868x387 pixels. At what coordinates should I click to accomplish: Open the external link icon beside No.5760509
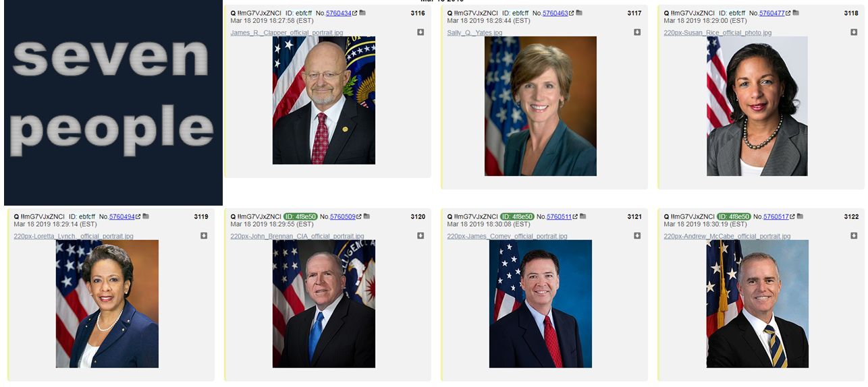click(359, 216)
